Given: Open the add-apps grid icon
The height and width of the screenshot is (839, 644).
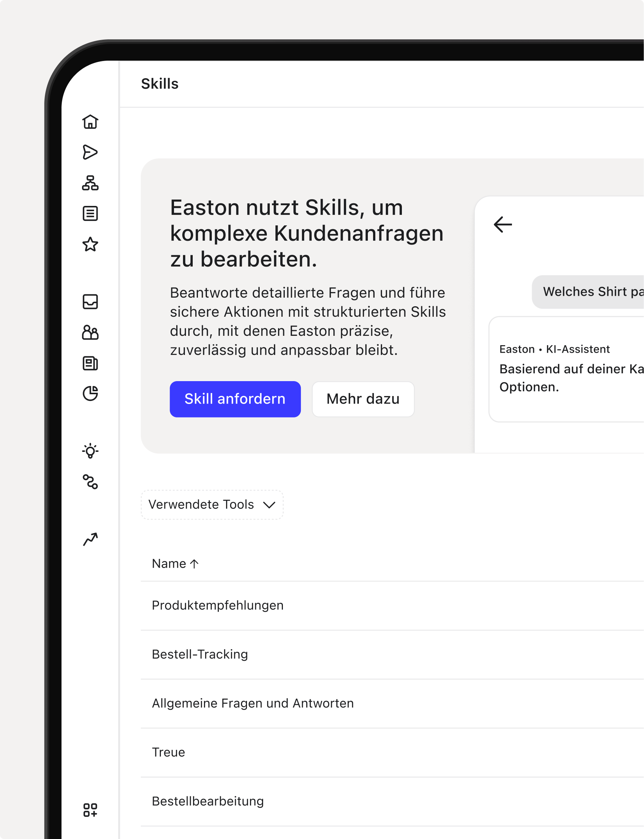Looking at the screenshot, I should (x=90, y=810).
